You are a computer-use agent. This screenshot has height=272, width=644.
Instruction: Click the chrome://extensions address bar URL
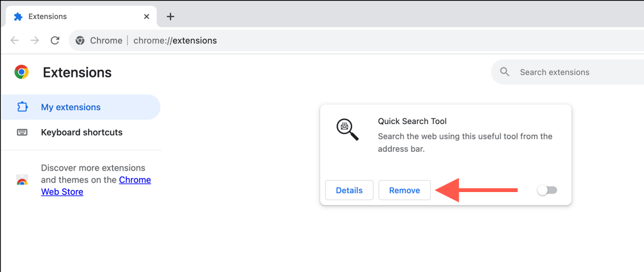click(175, 40)
